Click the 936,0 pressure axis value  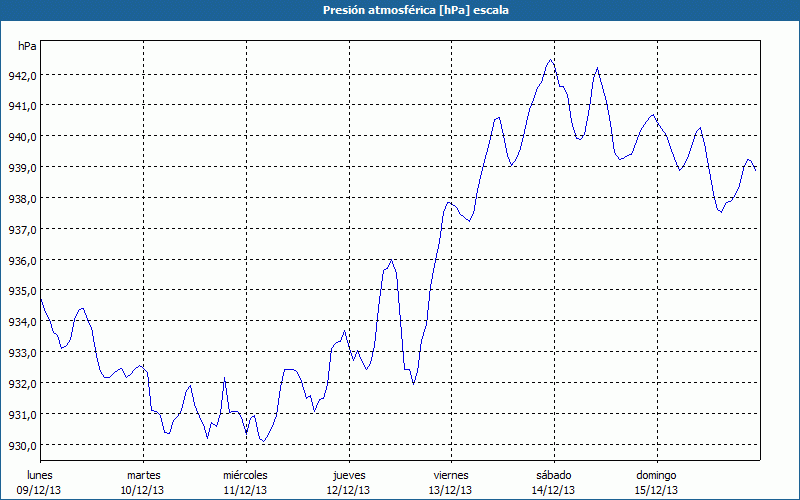[x=22, y=261]
